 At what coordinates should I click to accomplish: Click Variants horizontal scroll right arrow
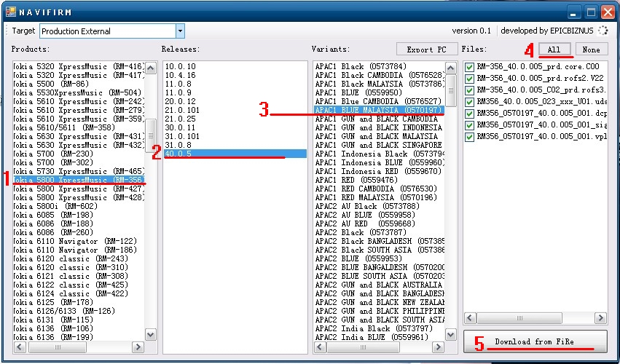click(438, 347)
